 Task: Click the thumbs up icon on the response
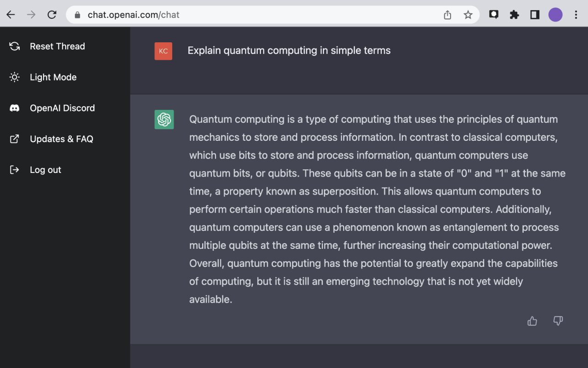pos(532,321)
